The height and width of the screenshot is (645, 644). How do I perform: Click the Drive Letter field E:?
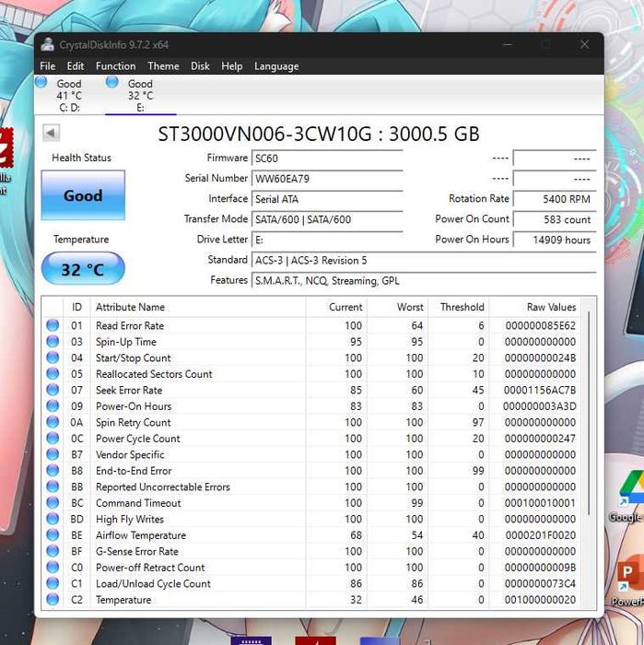coord(327,240)
